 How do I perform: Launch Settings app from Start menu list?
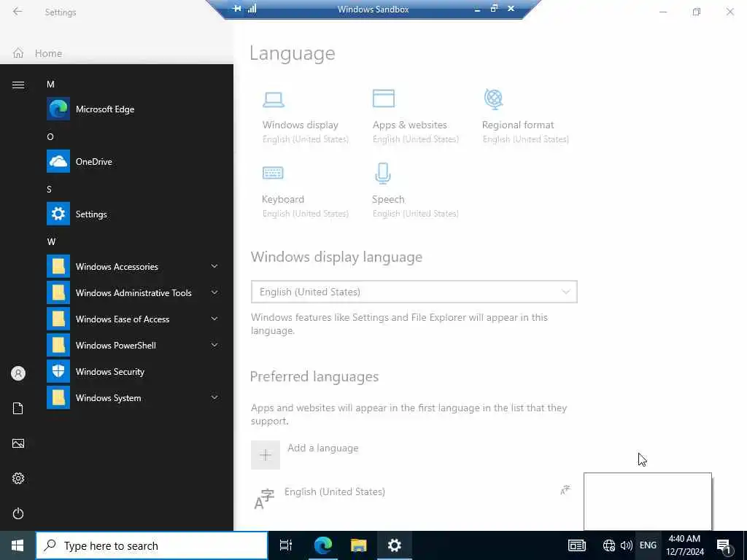pyautogui.click(x=133, y=214)
